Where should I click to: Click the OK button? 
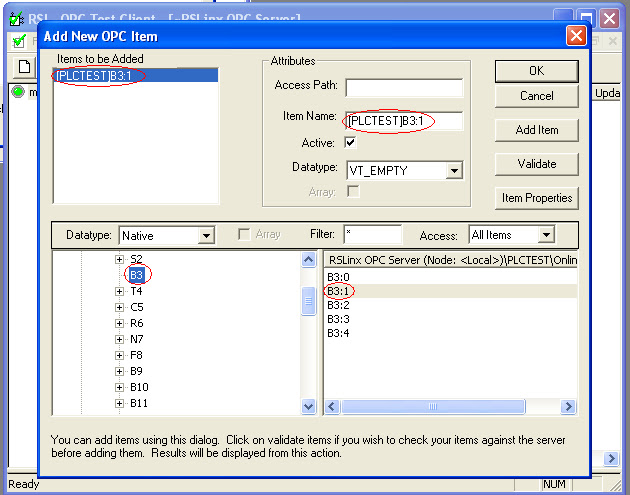click(x=536, y=71)
